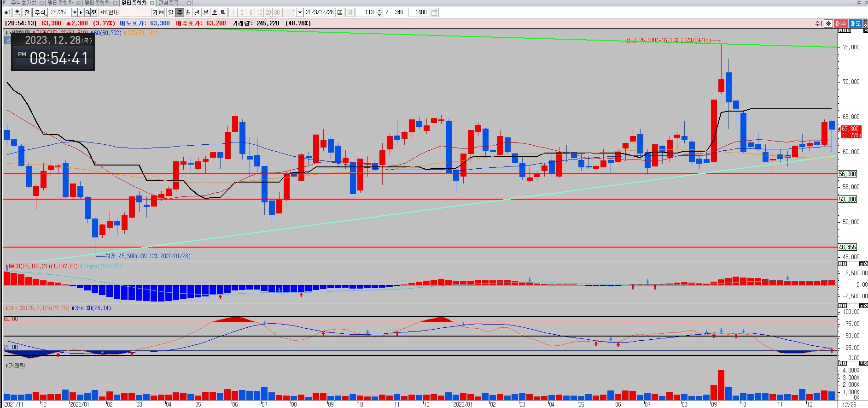Switch chart to second (초) period
Screen dimensions: 868x408
click(x=215, y=12)
